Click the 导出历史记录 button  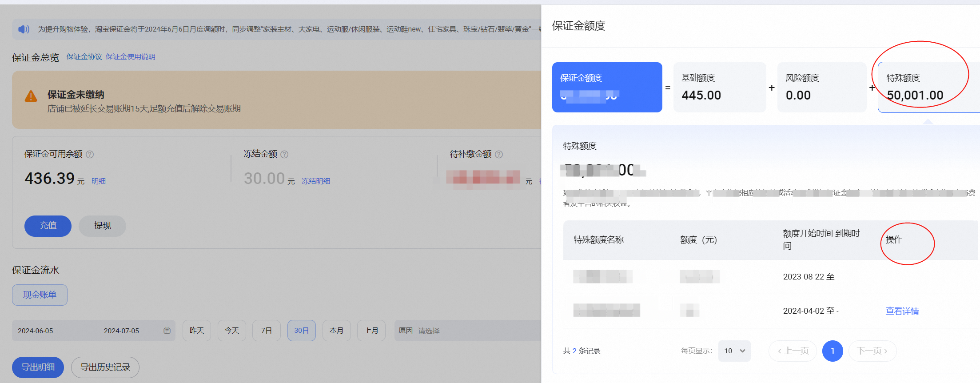(105, 367)
